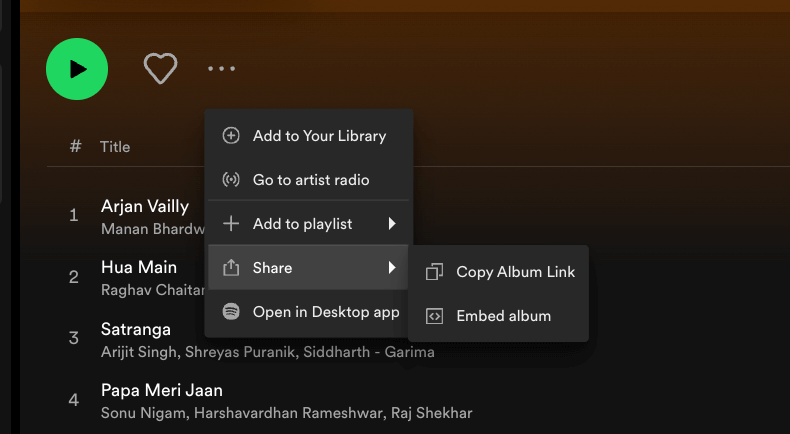Choose Go to artist radio

click(x=308, y=180)
